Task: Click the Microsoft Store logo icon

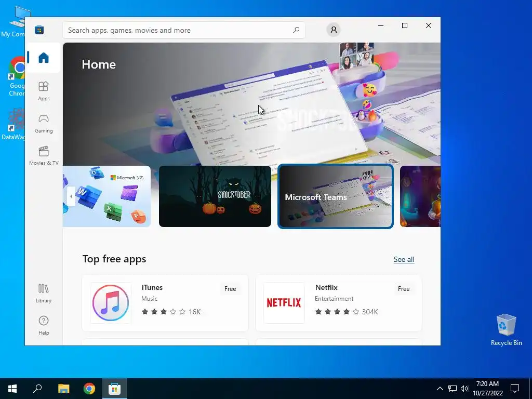Action: coord(39,30)
